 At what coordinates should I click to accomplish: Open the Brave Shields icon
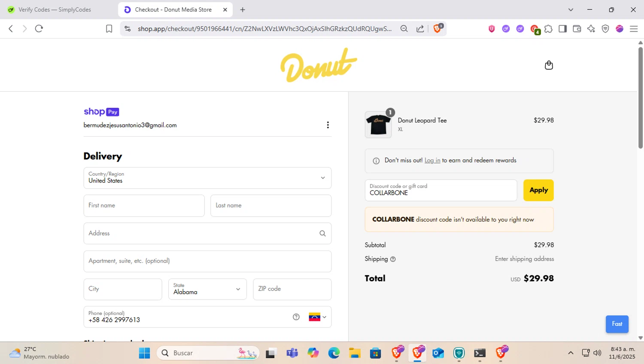coord(437,28)
